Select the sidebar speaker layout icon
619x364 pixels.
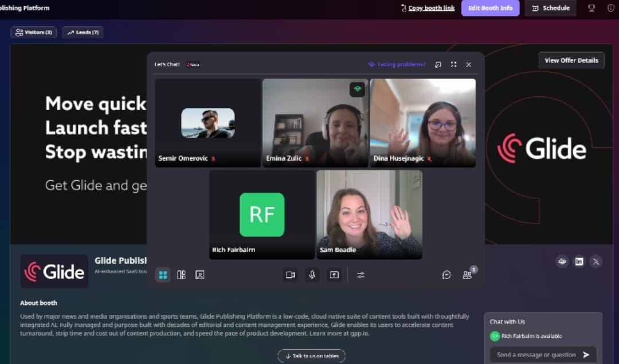[x=181, y=275]
